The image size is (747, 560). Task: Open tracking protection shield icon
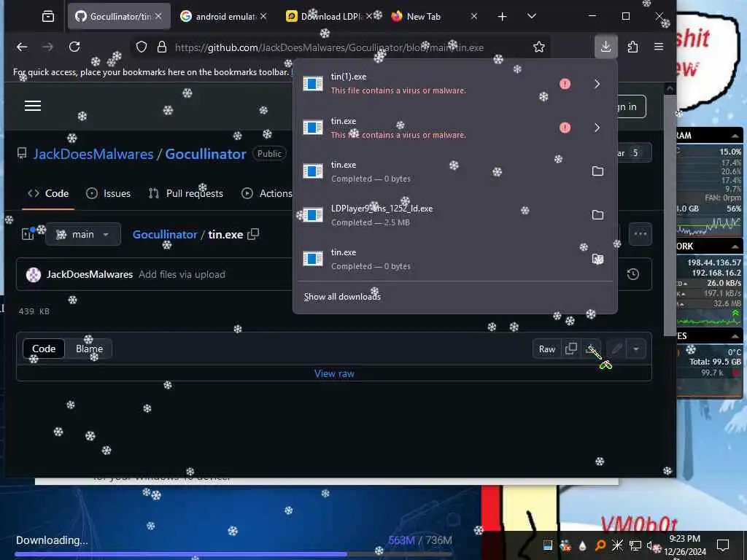(x=142, y=47)
